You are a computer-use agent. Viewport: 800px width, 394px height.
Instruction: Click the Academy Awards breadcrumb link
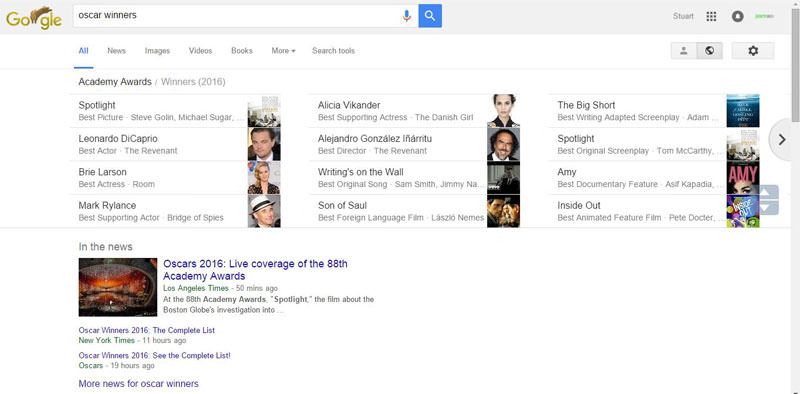(115, 82)
